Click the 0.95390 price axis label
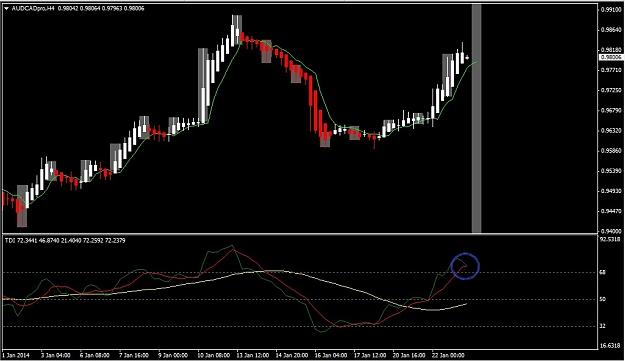 (x=611, y=171)
